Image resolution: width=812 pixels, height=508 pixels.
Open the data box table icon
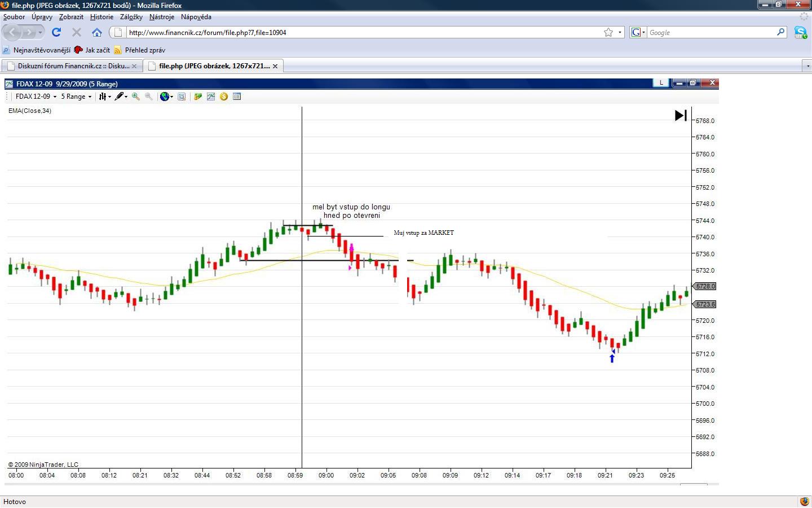(237, 97)
